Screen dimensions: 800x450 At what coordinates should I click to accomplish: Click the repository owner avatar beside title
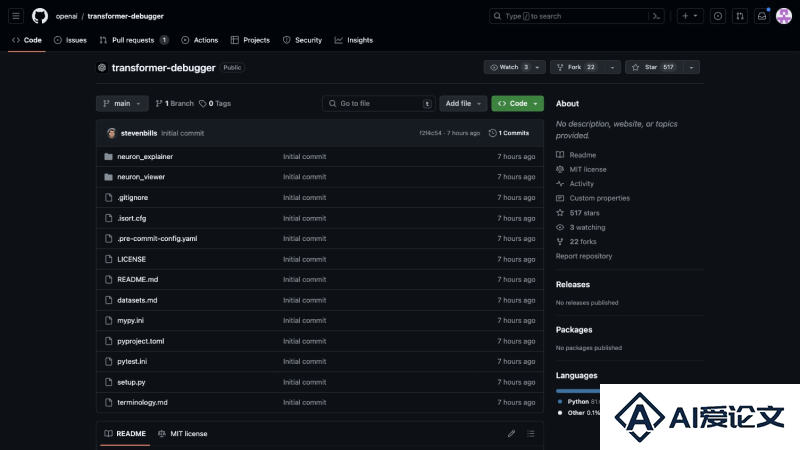102,67
